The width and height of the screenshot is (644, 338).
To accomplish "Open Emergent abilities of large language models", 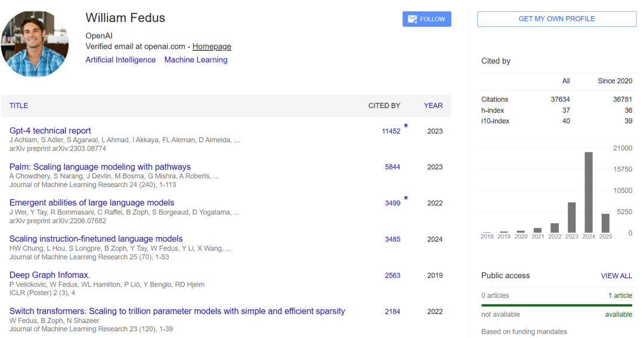I will tap(92, 203).
